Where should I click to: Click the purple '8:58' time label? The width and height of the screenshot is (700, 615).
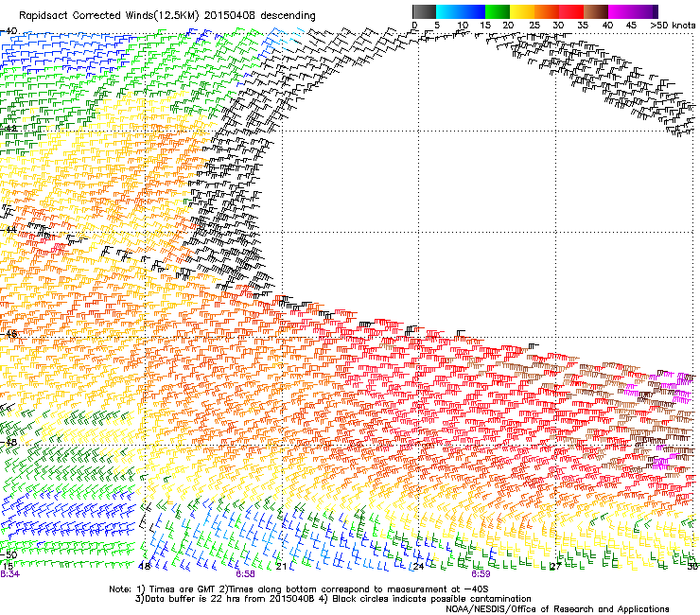coord(245,574)
